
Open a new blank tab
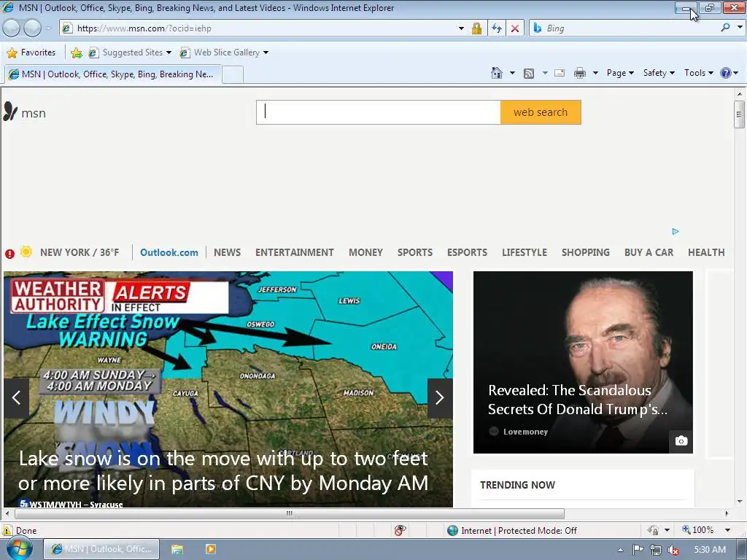point(233,75)
